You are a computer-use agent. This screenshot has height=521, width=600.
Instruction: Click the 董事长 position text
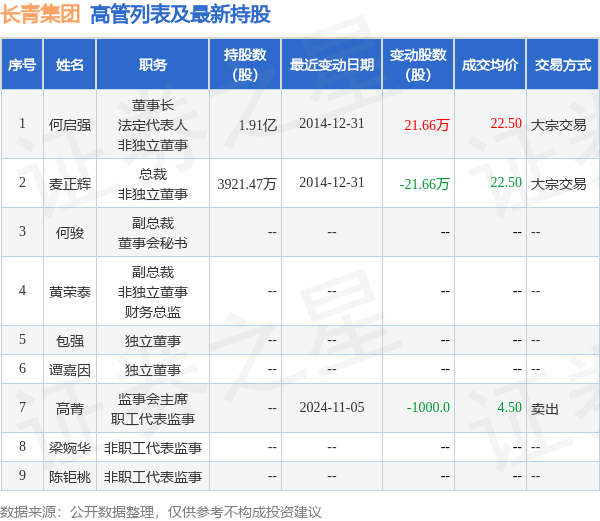click(153, 105)
